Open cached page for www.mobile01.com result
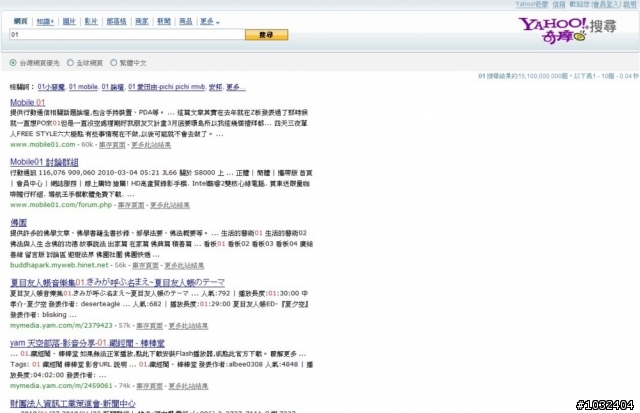 (112, 145)
